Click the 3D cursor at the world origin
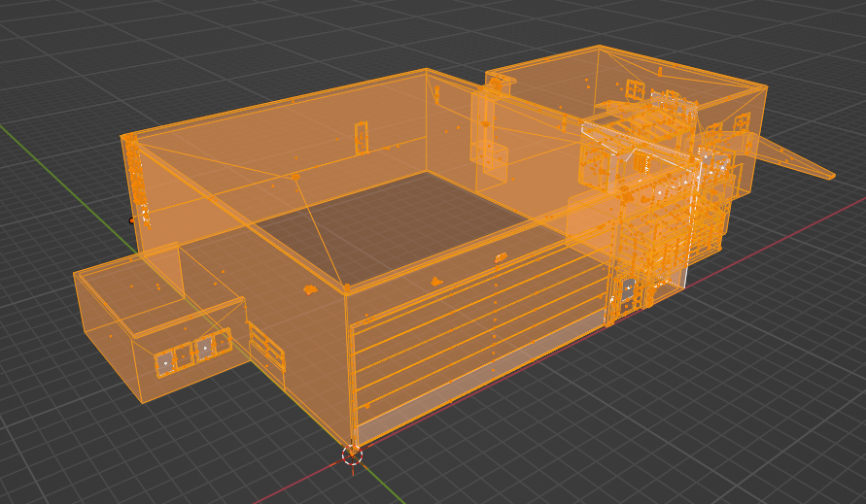The image size is (866, 504). point(352,454)
